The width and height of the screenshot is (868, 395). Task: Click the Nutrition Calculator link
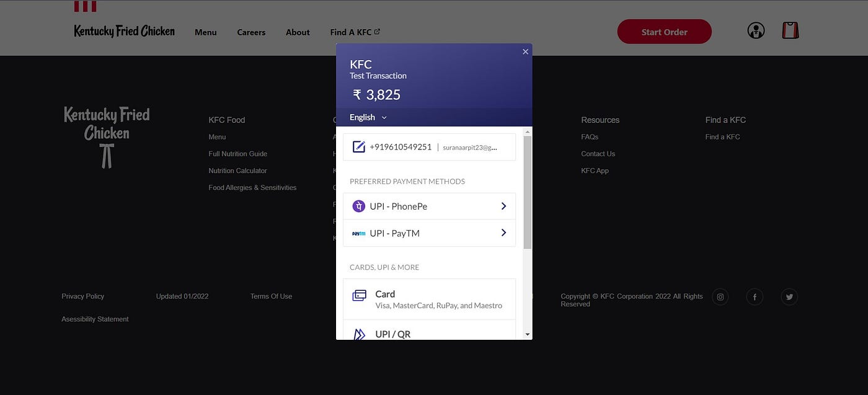coord(237,170)
